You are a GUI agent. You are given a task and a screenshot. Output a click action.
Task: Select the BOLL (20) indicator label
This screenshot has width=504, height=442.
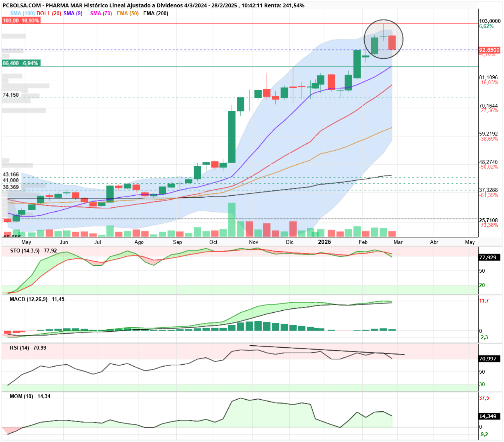click(49, 13)
